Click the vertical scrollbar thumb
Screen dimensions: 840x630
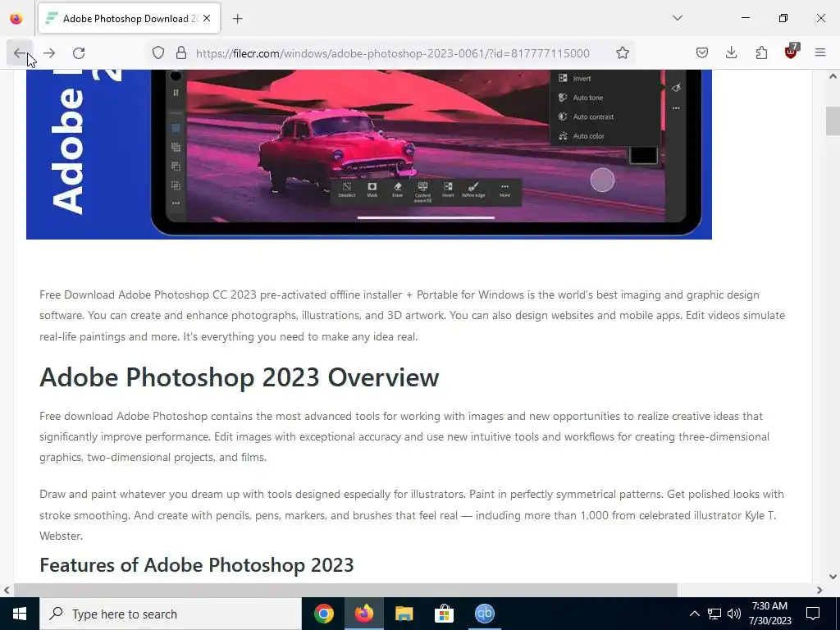pyautogui.click(x=833, y=121)
